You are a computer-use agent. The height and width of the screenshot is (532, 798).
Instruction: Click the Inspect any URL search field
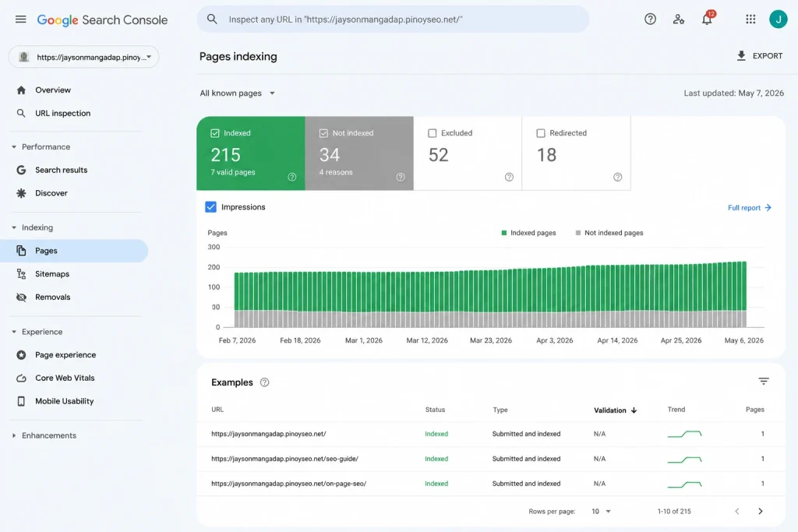393,19
